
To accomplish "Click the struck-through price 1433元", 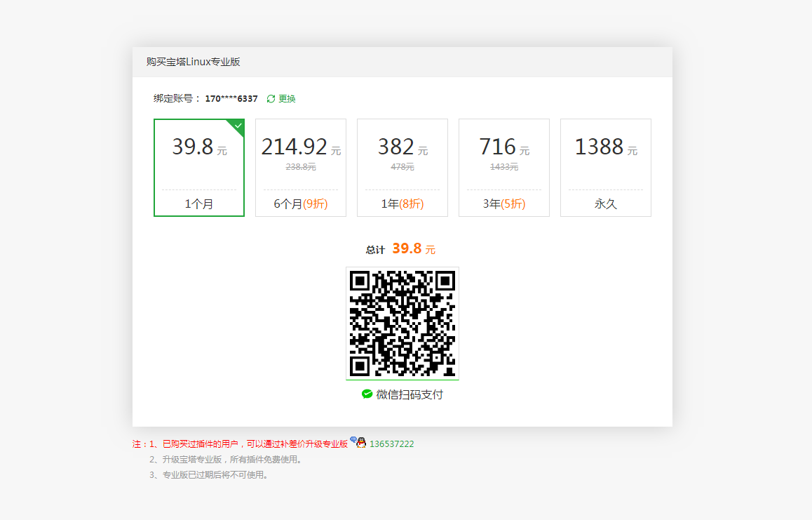I will pyautogui.click(x=504, y=166).
